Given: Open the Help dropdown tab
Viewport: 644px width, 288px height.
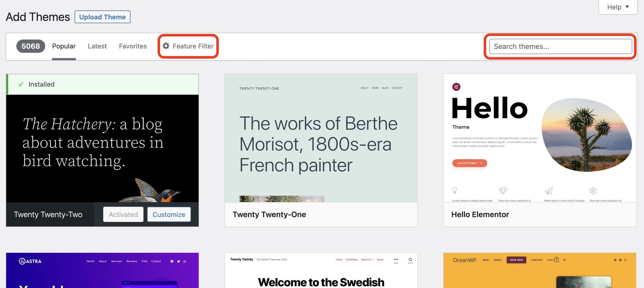Looking at the screenshot, I should (618, 7).
